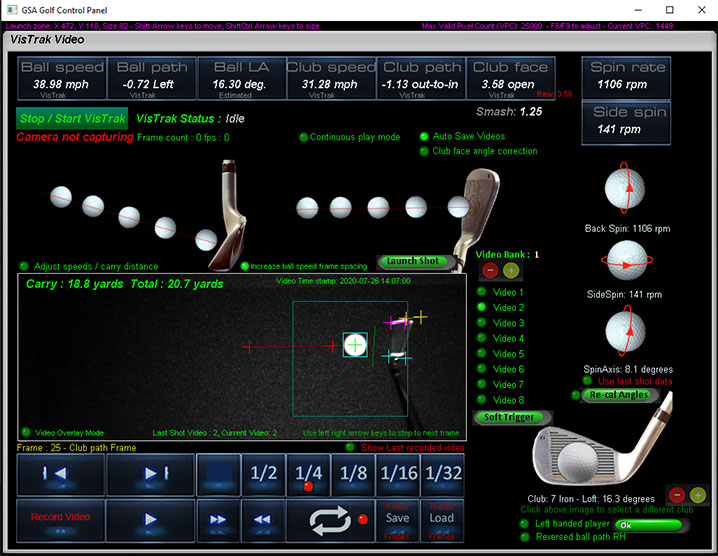Click the Record Video button
Image resolution: width=718 pixels, height=556 pixels.
click(60, 520)
